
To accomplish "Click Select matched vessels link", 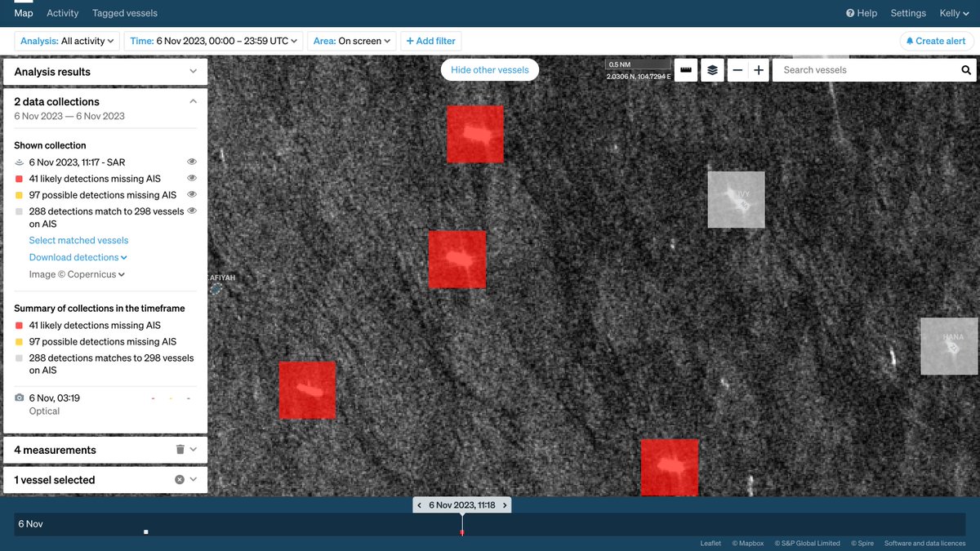I will coord(78,240).
